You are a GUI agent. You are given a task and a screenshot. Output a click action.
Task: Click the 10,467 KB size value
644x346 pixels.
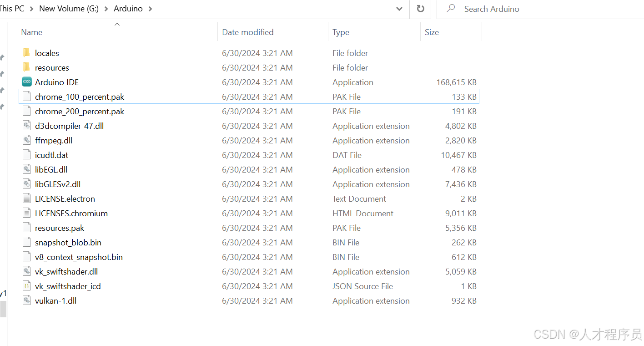pos(458,155)
